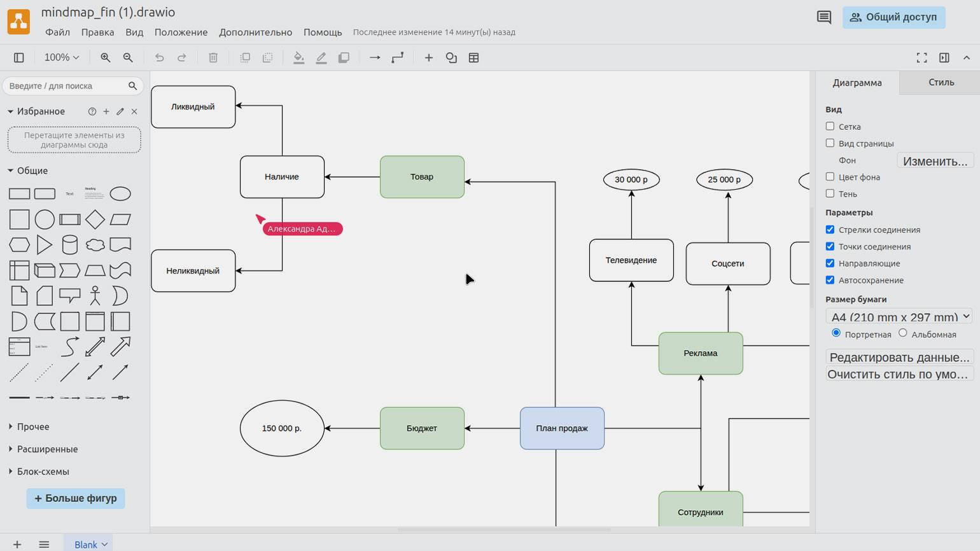This screenshot has height=551, width=980.
Task: Open the Файл menu
Action: tap(57, 32)
